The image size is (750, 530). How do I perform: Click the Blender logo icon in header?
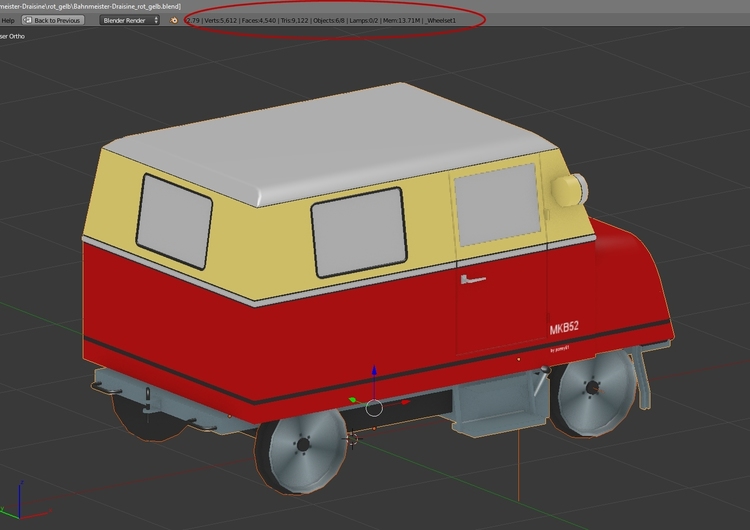tap(174, 20)
